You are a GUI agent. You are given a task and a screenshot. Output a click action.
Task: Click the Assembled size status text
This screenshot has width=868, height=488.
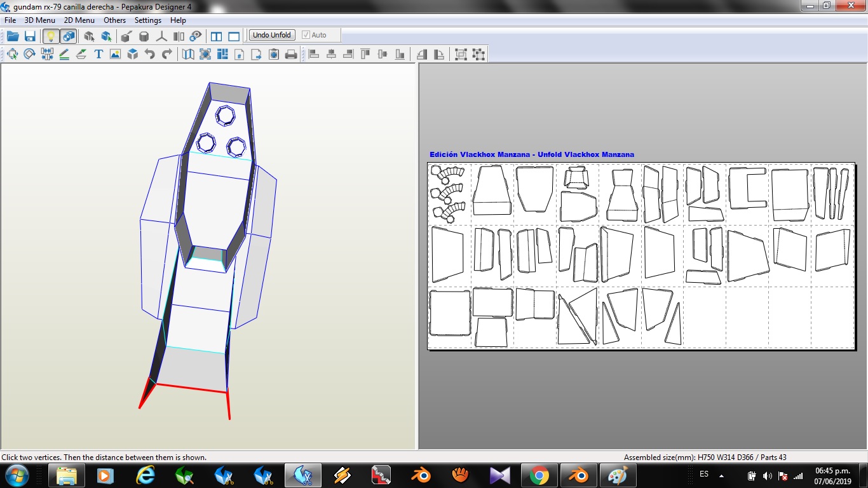click(x=705, y=457)
